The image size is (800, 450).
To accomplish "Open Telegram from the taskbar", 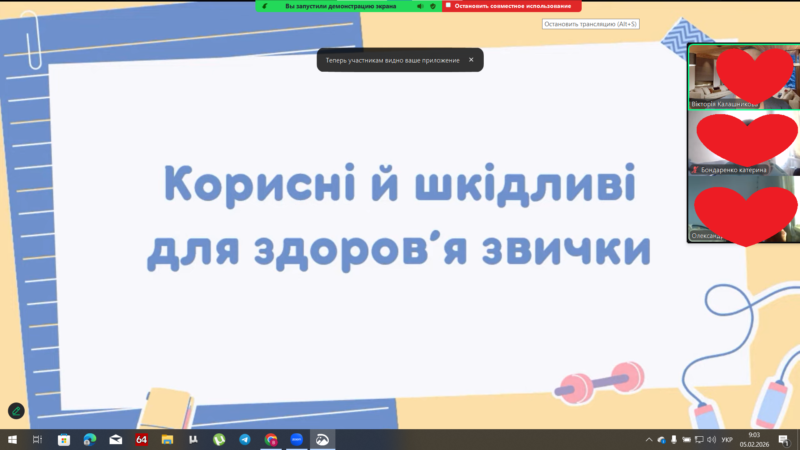I will [x=245, y=439].
